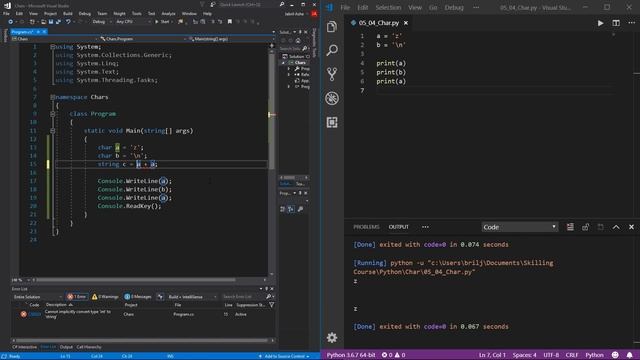Close the 05_04_Char.py tab

(x=406, y=23)
